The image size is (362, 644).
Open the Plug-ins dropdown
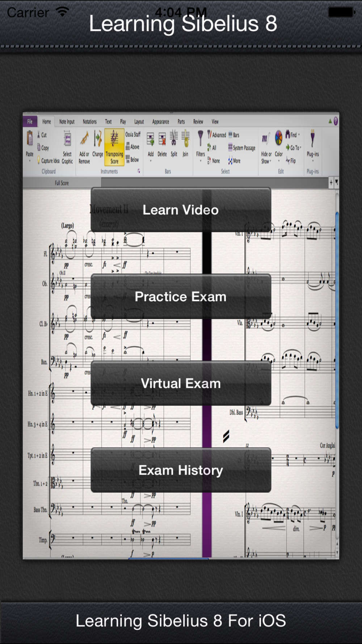(x=313, y=145)
